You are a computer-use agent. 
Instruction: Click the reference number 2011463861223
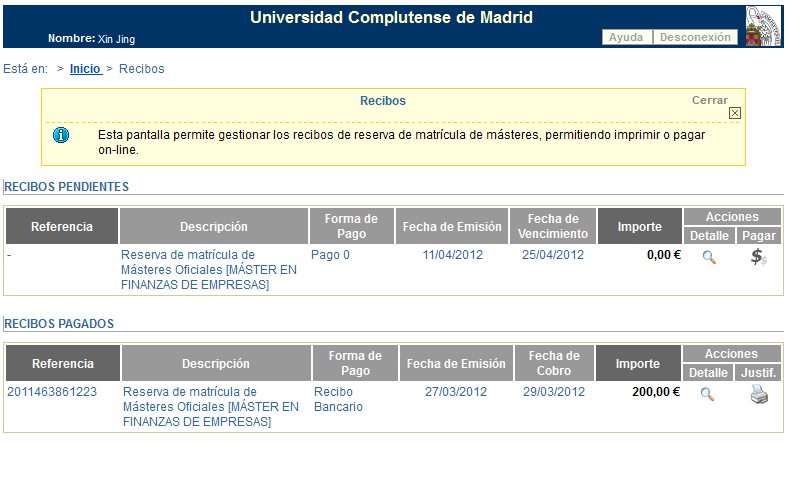click(x=52, y=392)
